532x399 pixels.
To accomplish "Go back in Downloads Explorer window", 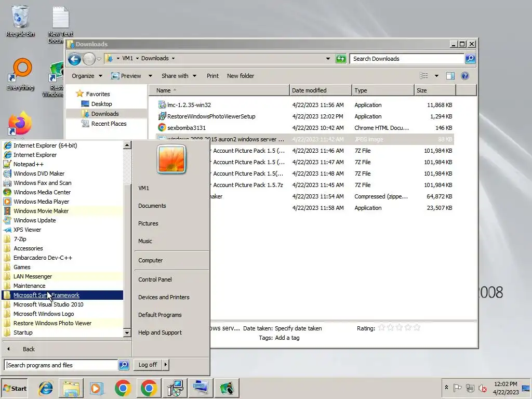I will [x=74, y=59].
